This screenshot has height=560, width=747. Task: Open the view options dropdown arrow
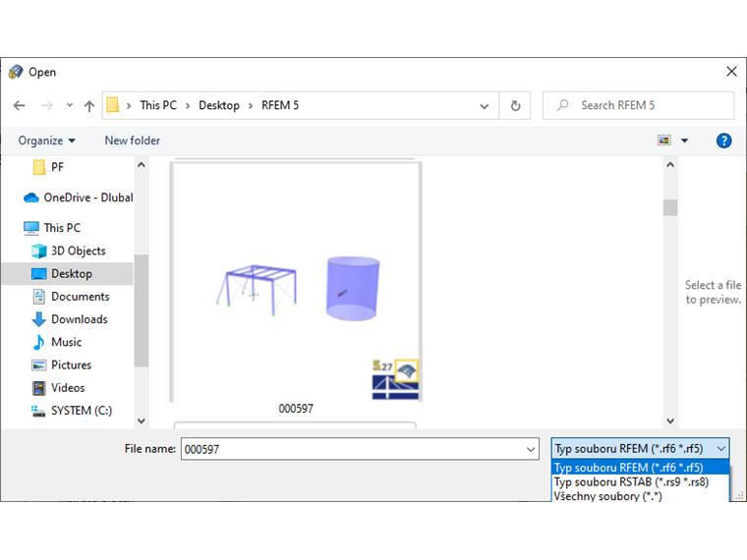pos(685,140)
